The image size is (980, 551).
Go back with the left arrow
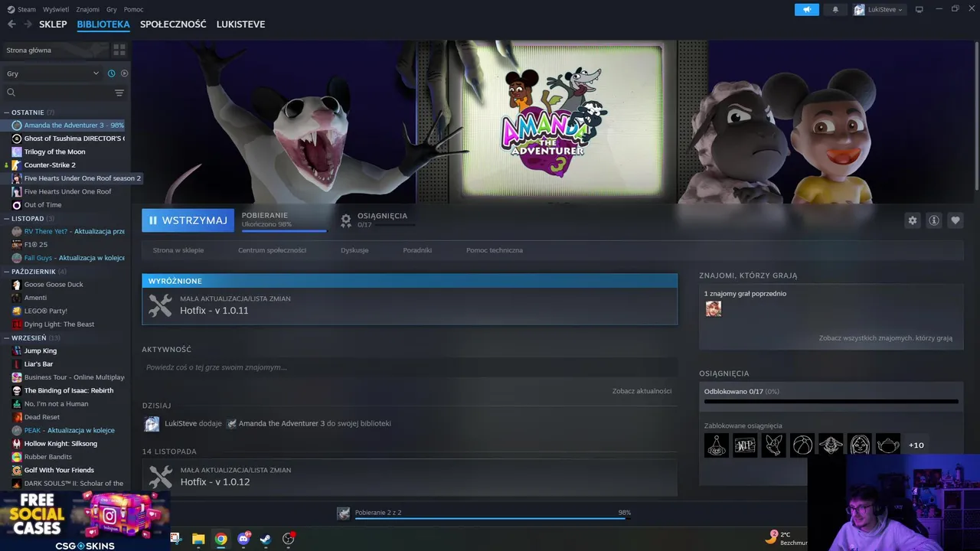pos(11,24)
